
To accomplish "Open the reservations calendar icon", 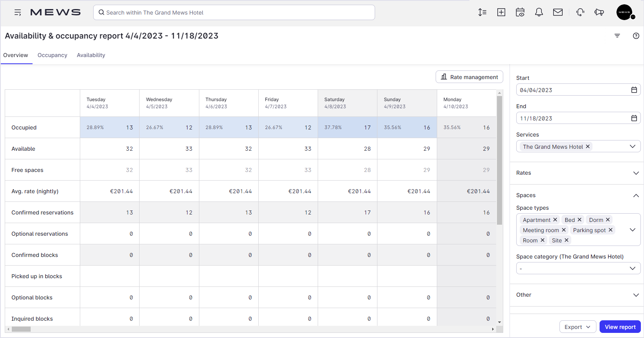I will coord(520,13).
